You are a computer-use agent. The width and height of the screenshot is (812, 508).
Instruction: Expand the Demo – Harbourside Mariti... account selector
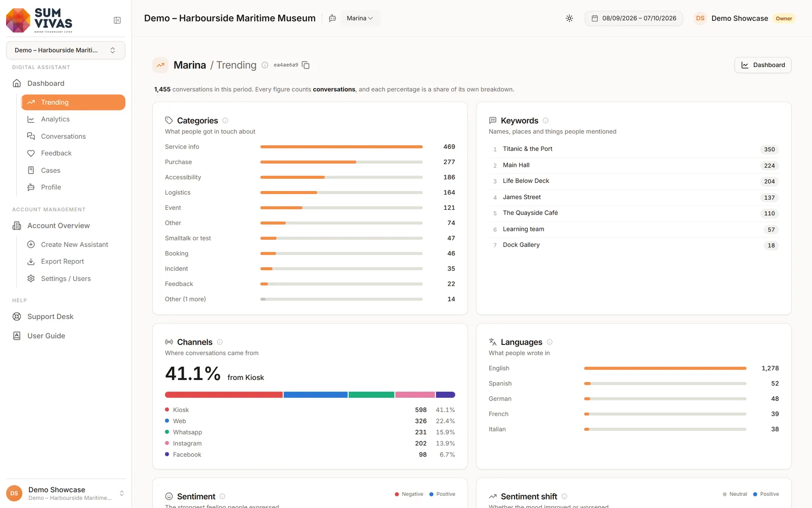tap(65, 50)
